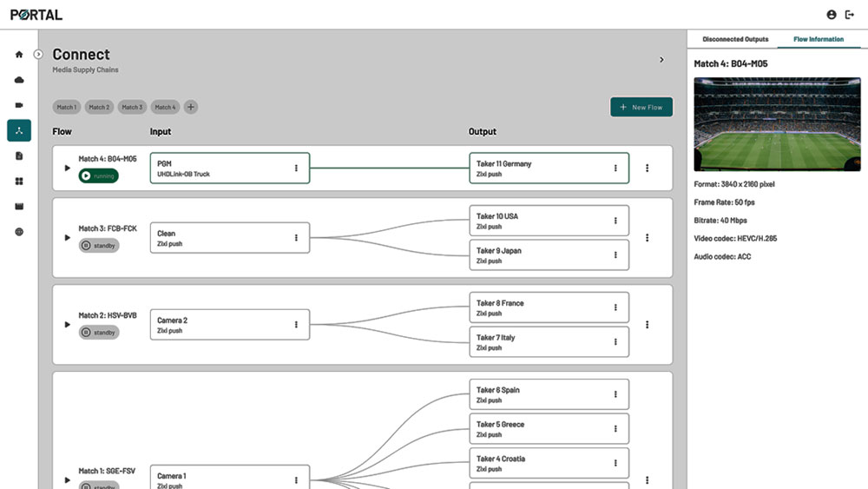The image size is (868, 489).
Task: Open the video camera sidebar icon
Action: (19, 105)
